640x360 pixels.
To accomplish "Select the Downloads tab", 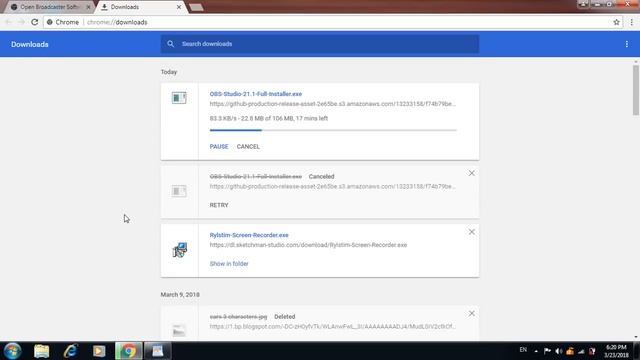I will point(141,7).
